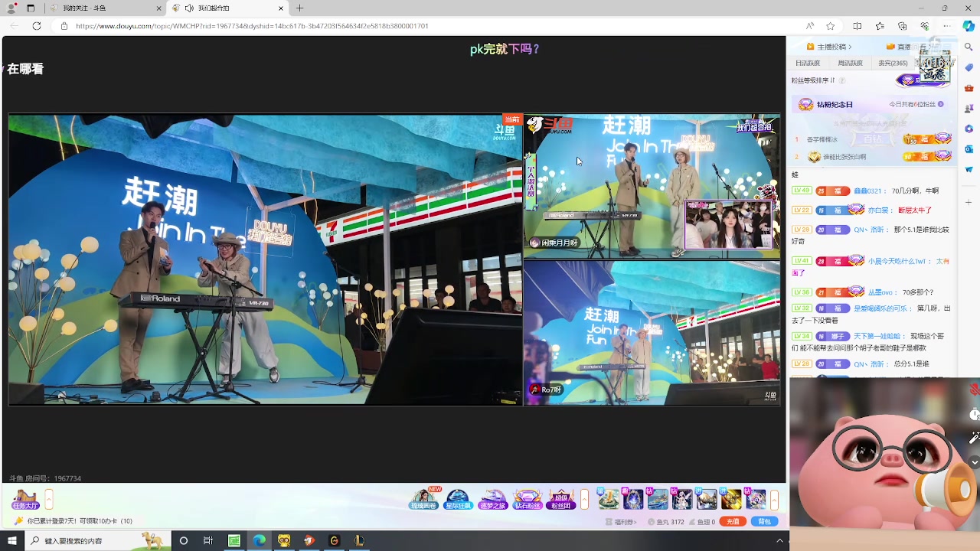Open the Outlook icon in Edge sidebar
The image size is (980, 551).
pyautogui.click(x=969, y=148)
